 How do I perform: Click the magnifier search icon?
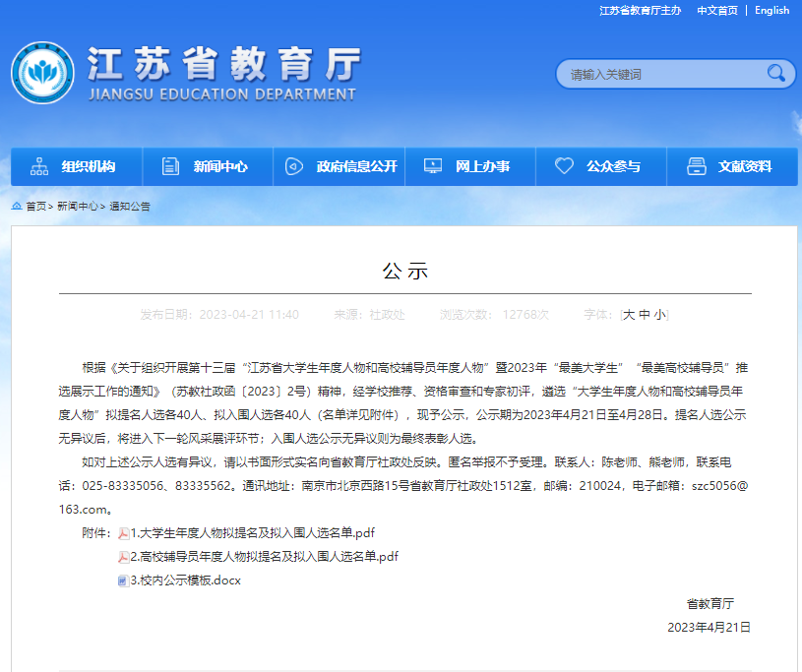pos(776,74)
